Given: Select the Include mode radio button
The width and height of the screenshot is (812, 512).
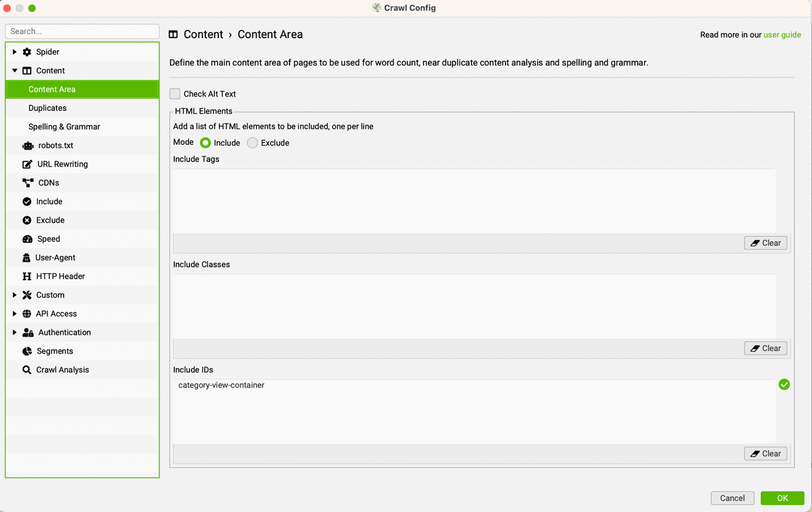Looking at the screenshot, I should [x=205, y=142].
